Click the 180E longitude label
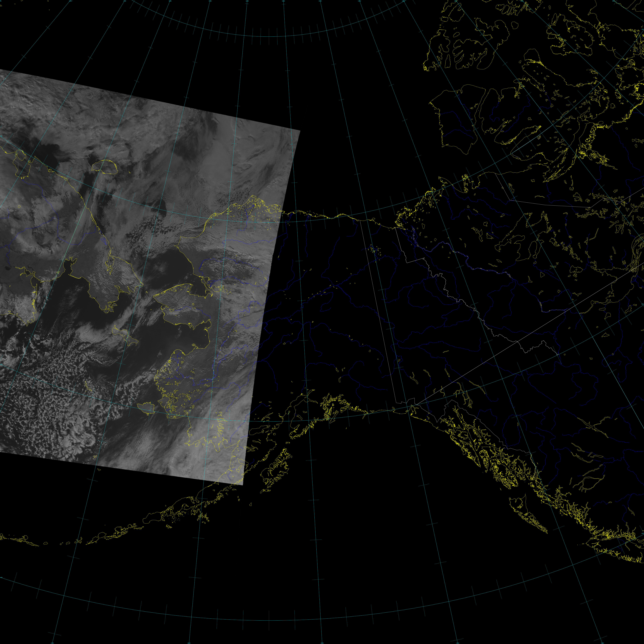 point(170,1)
